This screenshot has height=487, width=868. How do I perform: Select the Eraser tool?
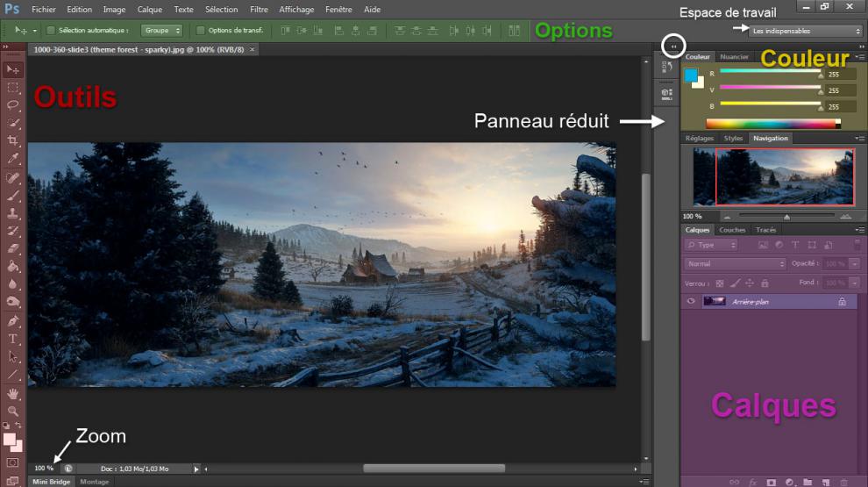pyautogui.click(x=13, y=248)
